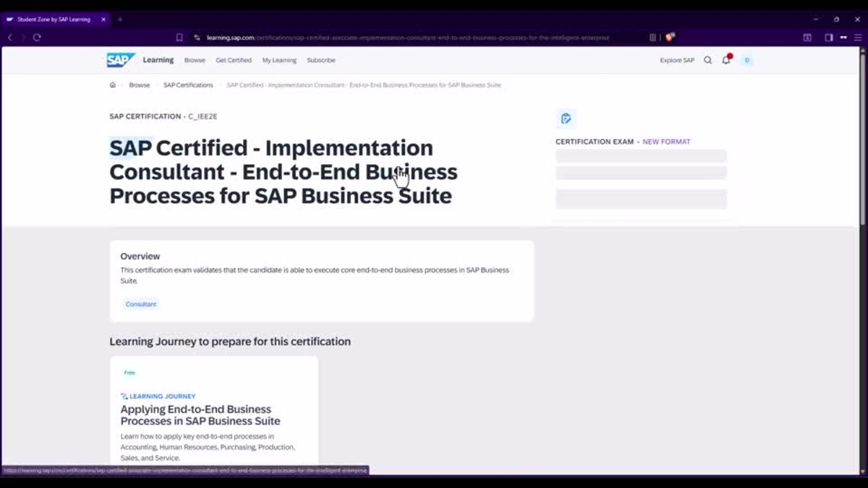Open My Learning in the navigation
The image size is (868, 488).
point(279,61)
